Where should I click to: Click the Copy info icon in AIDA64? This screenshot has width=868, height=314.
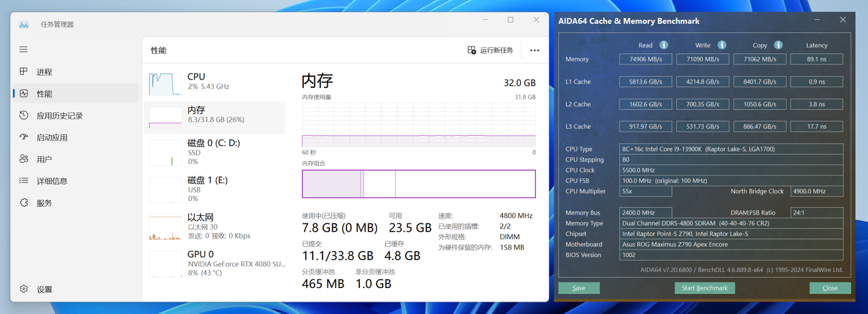pyautogui.click(x=778, y=45)
